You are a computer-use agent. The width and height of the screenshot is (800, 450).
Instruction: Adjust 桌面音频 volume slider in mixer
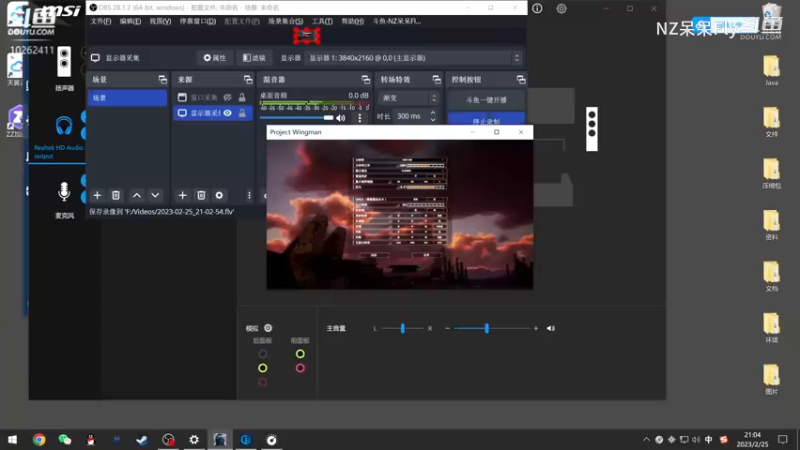pyautogui.click(x=297, y=118)
